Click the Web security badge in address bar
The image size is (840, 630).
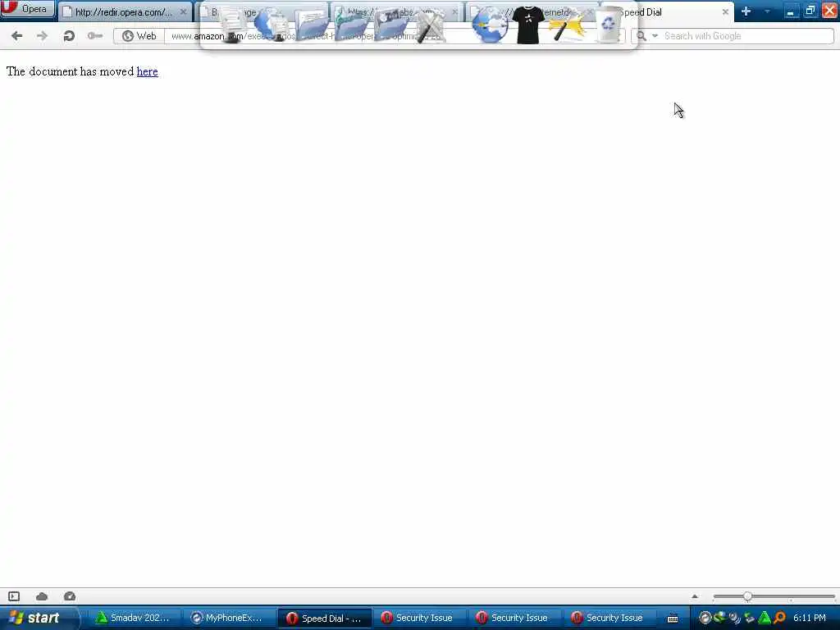pos(139,36)
